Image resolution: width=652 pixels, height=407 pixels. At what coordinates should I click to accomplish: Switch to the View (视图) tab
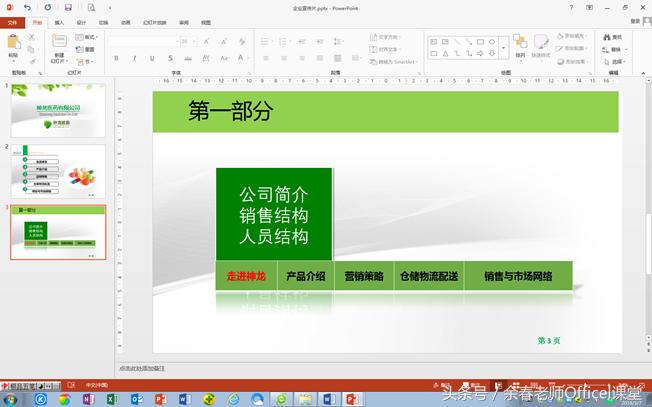point(206,22)
